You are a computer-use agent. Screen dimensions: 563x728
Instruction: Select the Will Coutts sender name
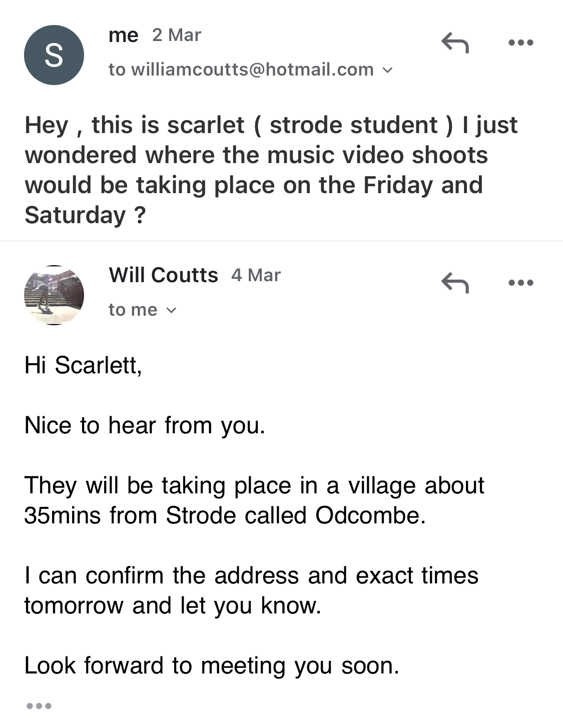[x=163, y=275]
